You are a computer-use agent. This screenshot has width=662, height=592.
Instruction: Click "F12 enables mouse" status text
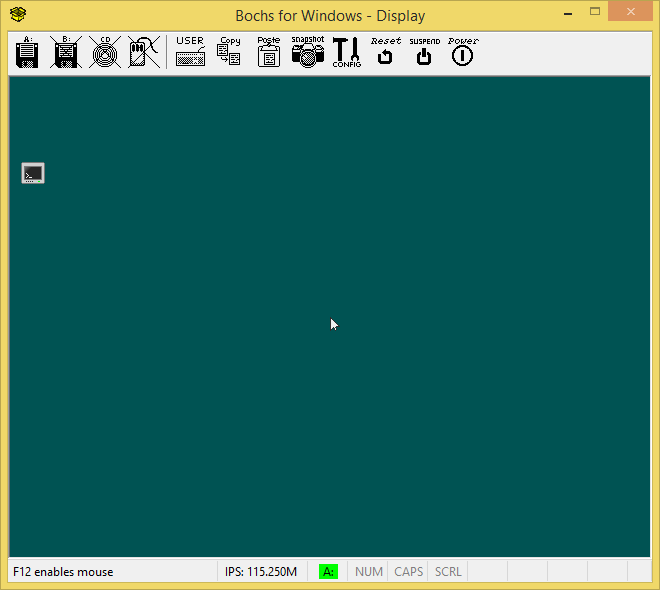point(63,572)
